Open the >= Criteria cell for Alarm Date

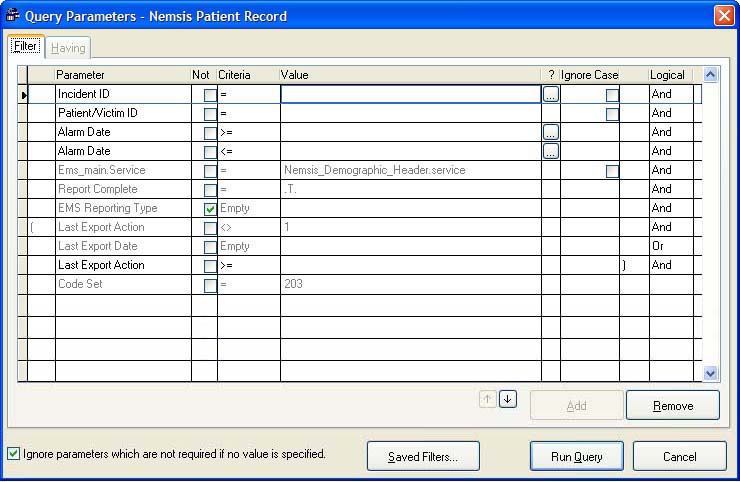pos(249,132)
